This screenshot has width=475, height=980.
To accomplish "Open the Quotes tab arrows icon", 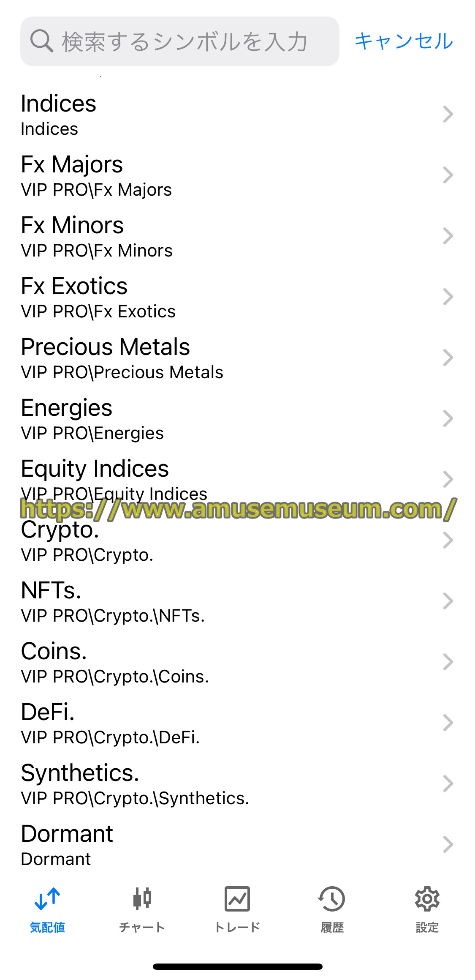I will [47, 898].
